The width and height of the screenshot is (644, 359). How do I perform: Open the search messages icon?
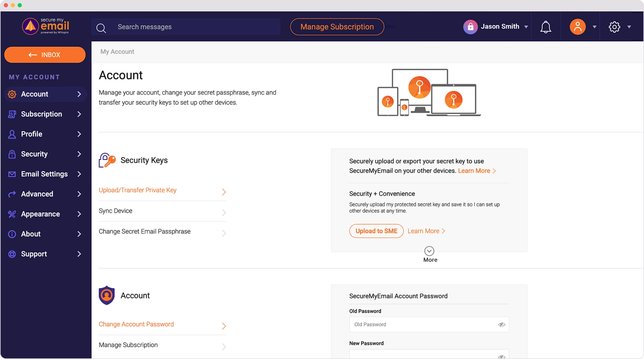click(x=101, y=28)
